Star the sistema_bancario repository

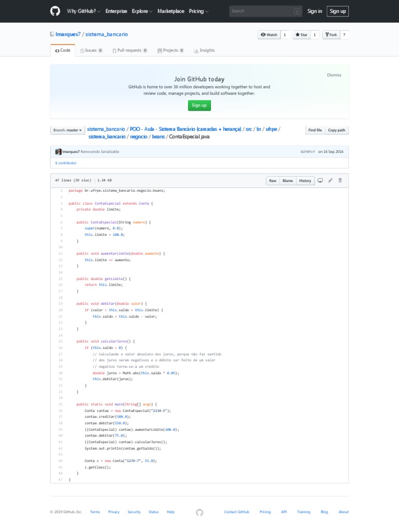301,35
